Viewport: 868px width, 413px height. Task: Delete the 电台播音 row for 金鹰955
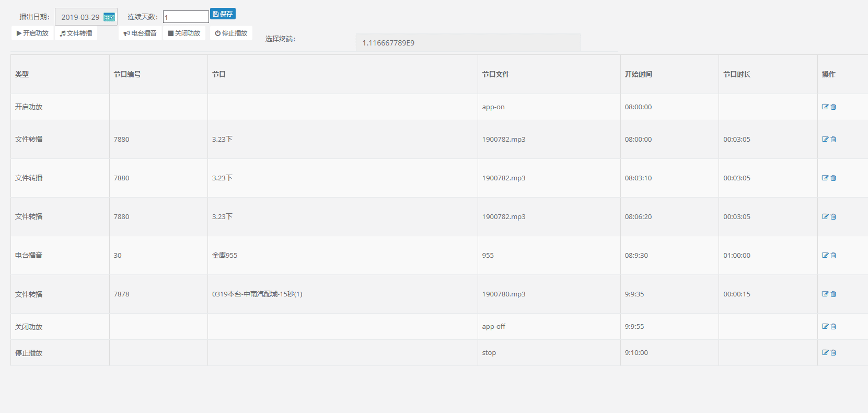pyautogui.click(x=834, y=255)
